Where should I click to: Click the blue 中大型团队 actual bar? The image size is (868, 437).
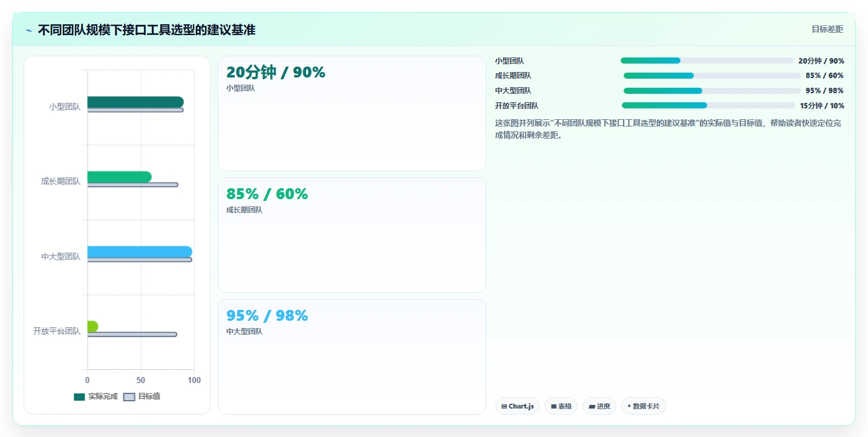[140, 252]
